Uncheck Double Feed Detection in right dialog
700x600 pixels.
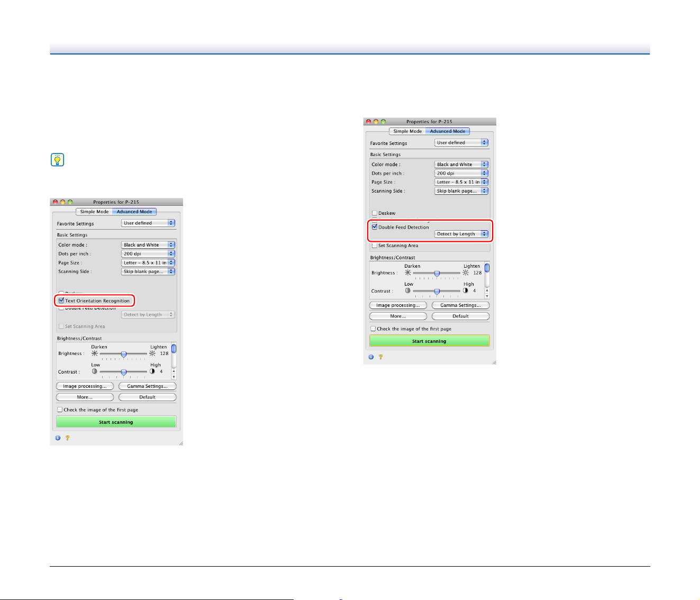tap(375, 227)
